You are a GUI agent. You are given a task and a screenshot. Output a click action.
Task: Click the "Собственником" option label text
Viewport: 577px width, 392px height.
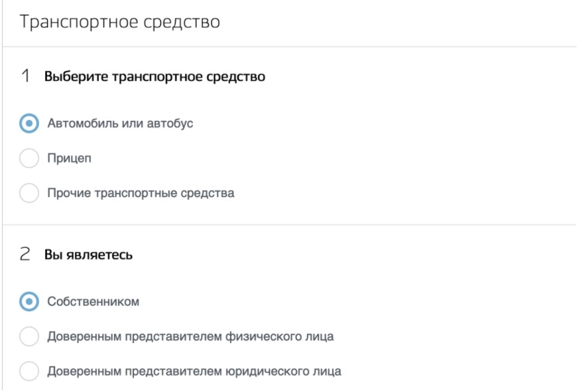pyautogui.click(x=93, y=302)
